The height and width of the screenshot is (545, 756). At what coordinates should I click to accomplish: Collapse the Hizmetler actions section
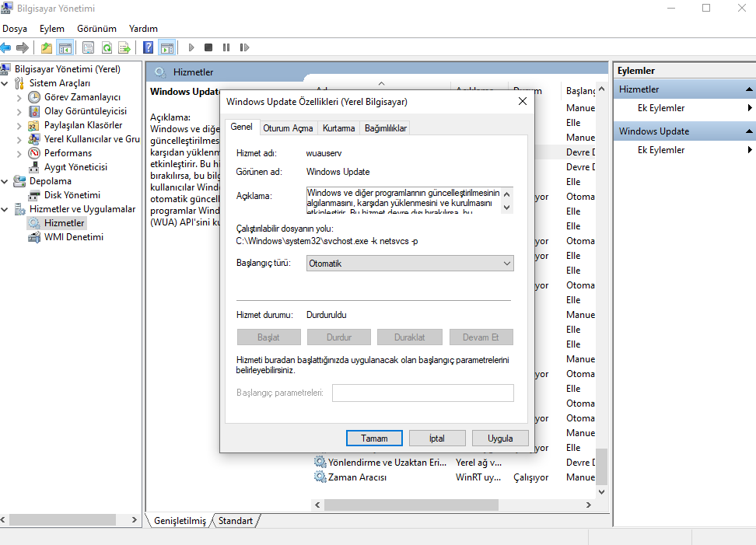749,89
